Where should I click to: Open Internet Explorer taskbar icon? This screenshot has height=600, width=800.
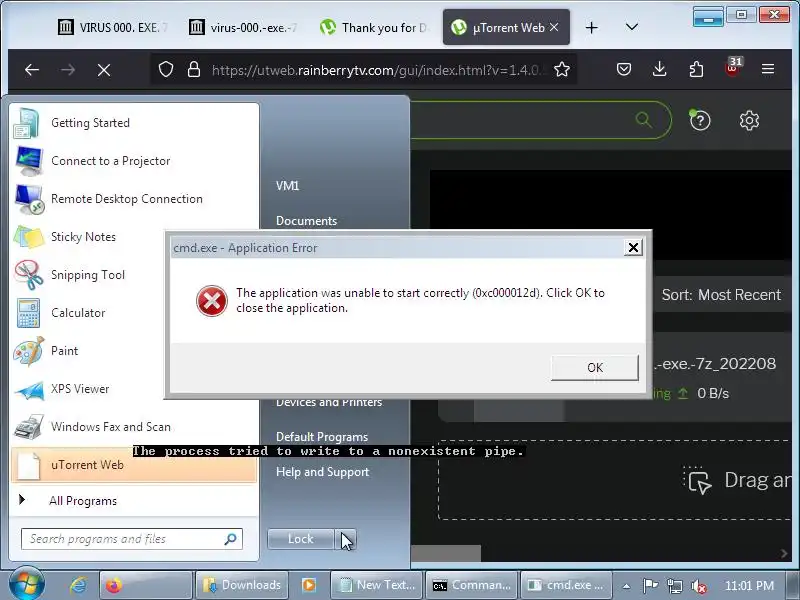pos(78,585)
